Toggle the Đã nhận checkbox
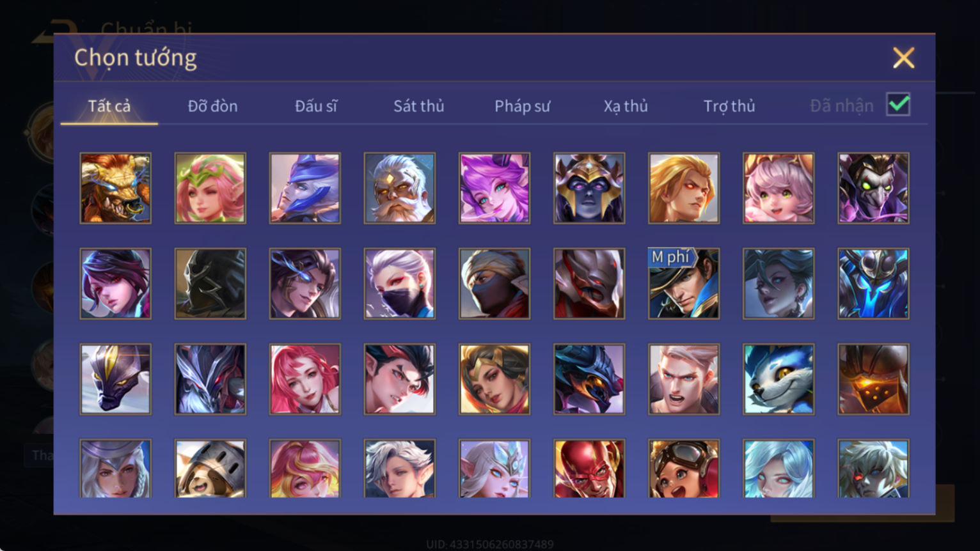This screenshot has width=980, height=551. coord(898,104)
